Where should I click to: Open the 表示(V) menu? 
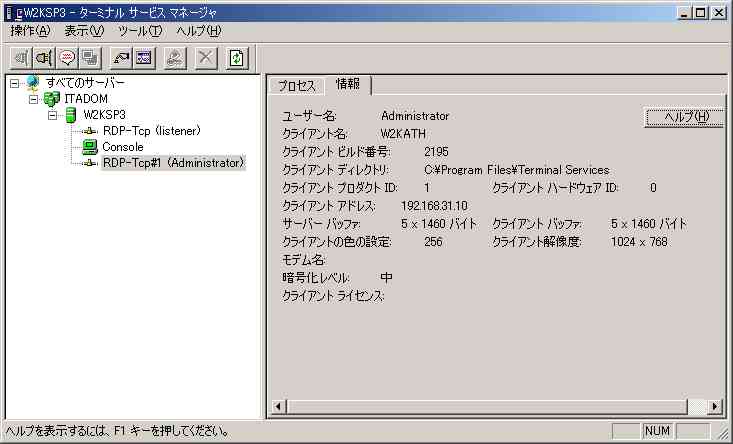(84, 31)
